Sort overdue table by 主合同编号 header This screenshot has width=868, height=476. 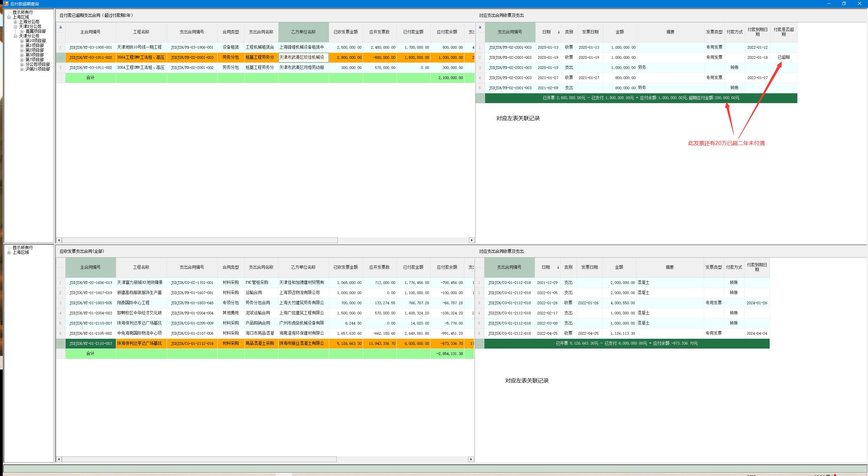[x=91, y=32]
